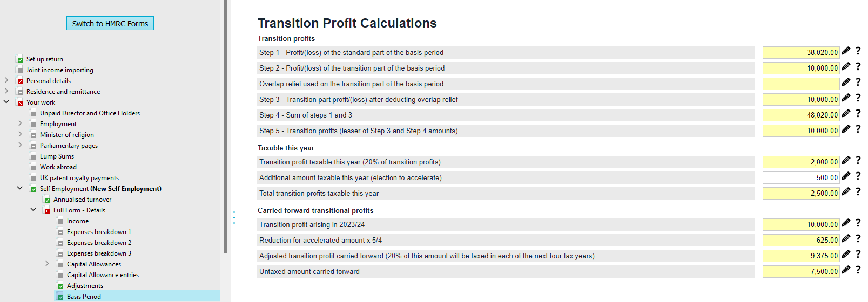The image size is (868, 302).
Task: Open the Basis Period page
Action: click(84, 297)
